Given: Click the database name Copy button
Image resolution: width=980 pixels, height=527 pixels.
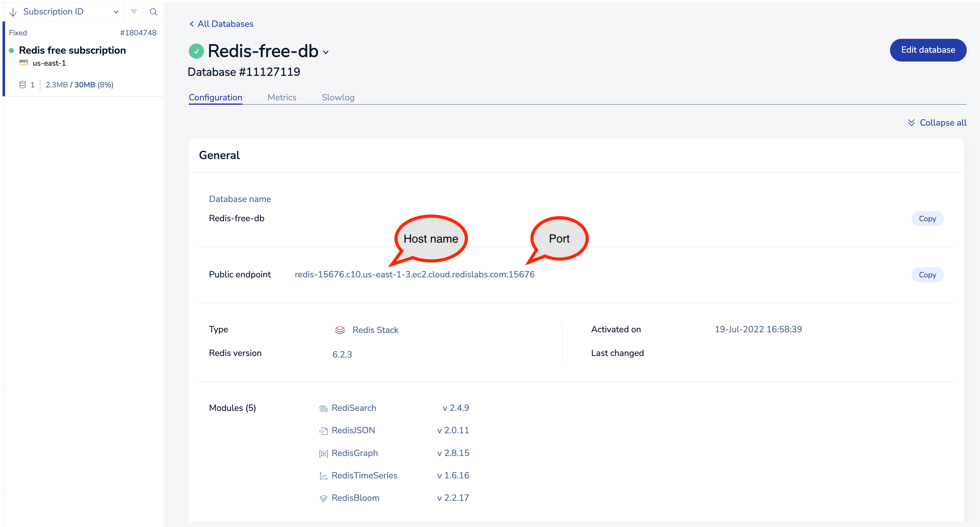Looking at the screenshot, I should pos(927,219).
